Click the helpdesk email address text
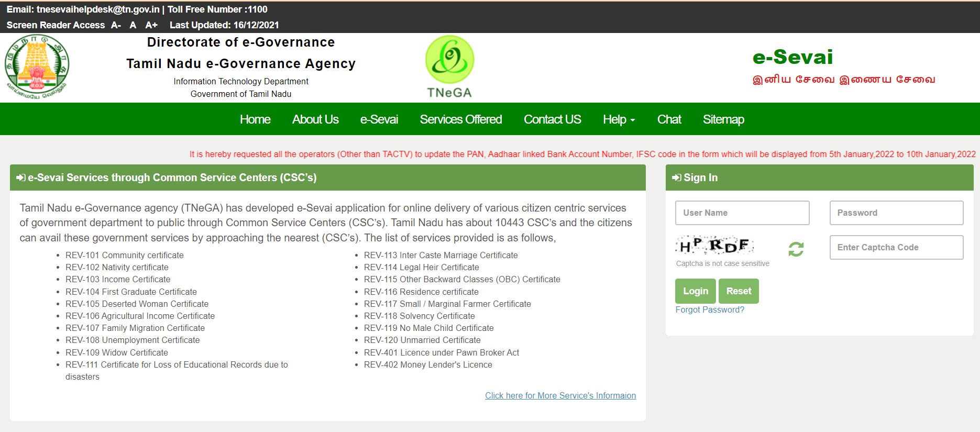980x432 pixels. 98,9
